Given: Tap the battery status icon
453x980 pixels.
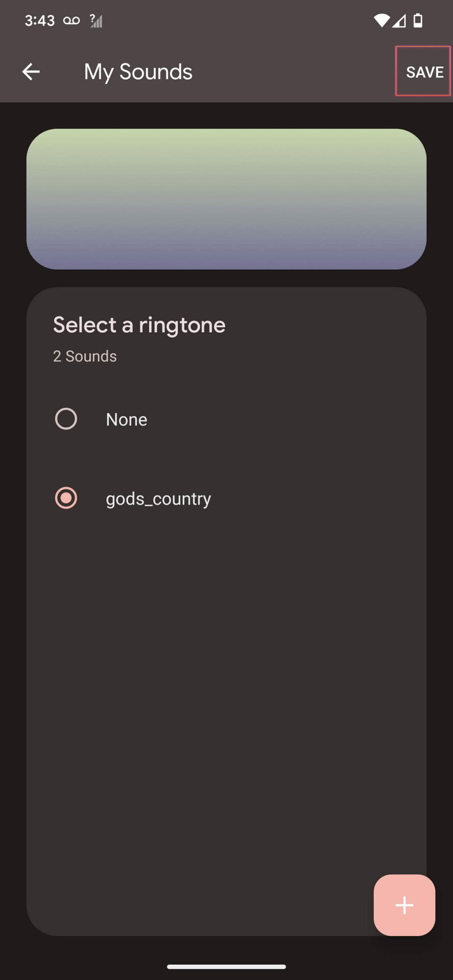Looking at the screenshot, I should point(418,20).
